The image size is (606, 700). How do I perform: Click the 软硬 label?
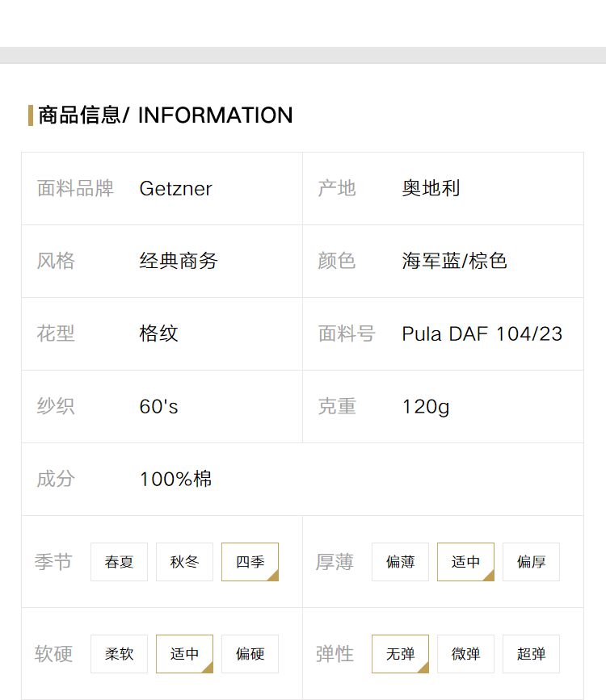coord(53,653)
